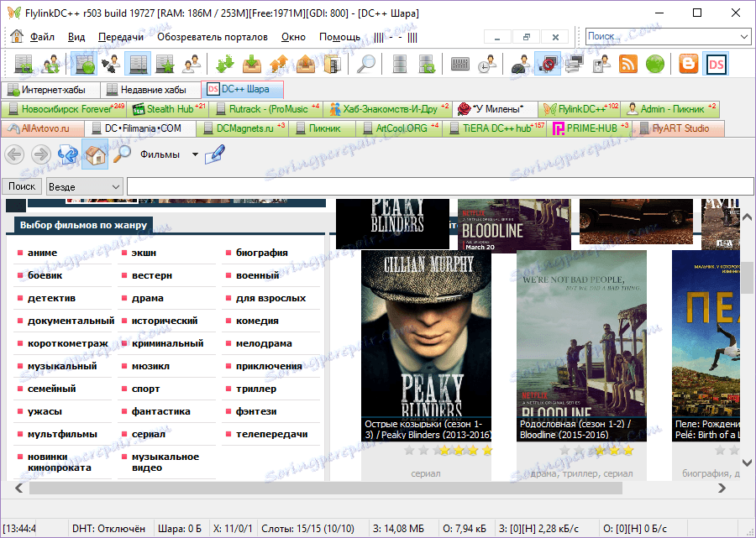This screenshot has width=756, height=538.
Task: Expand the Фильмы dropdown arrow
Action: (195, 154)
